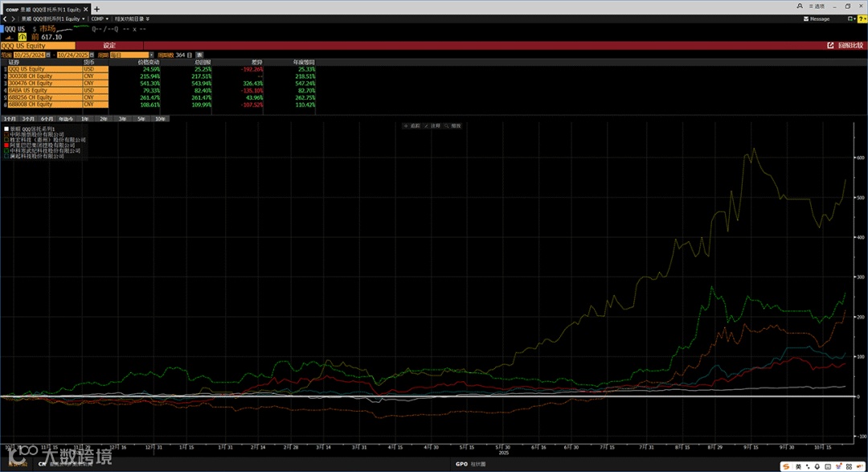The image size is (868, 472).
Task: Toggle 澜起科技股份有限公司 legend series
Action: [34, 156]
